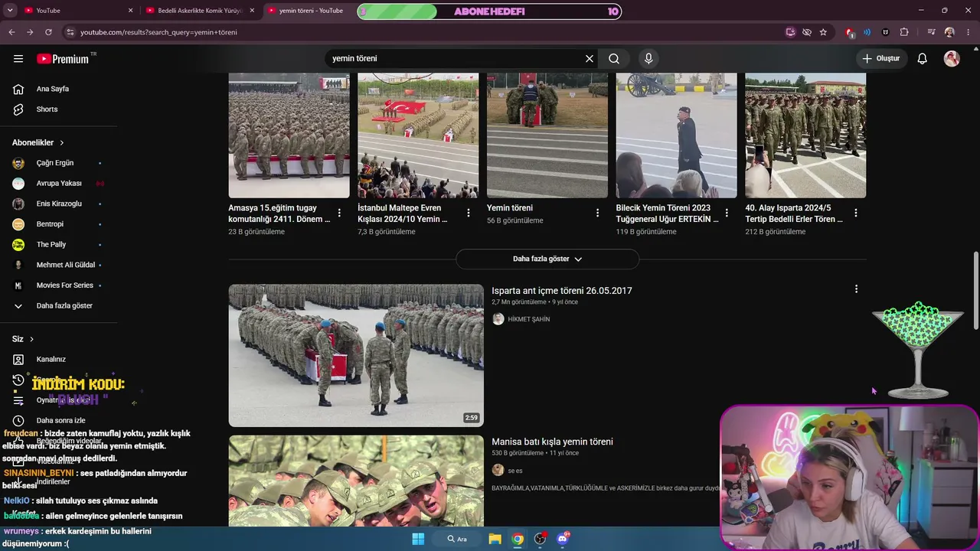Open the Manisa batı kışla yemin töreni video
Screen dimensions: 980x551
552,442
